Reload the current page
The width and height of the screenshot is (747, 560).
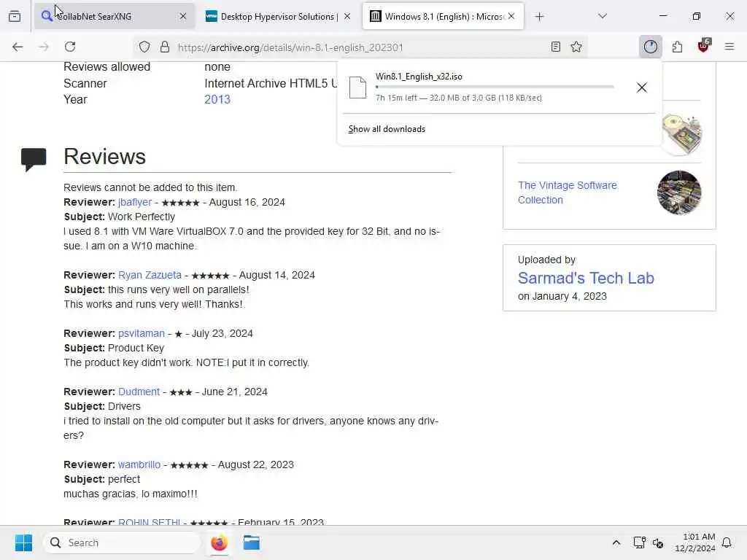[x=70, y=47]
